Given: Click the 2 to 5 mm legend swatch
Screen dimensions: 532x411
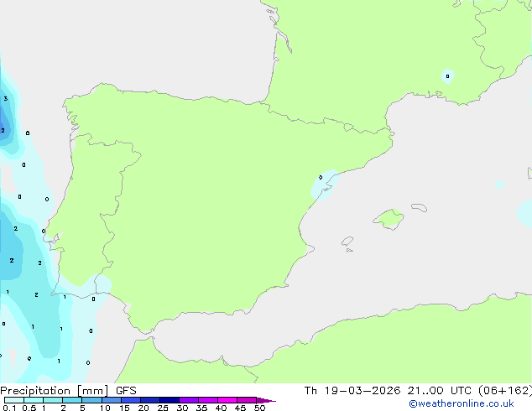Looking at the screenshot, I should pyautogui.click(x=72, y=400).
